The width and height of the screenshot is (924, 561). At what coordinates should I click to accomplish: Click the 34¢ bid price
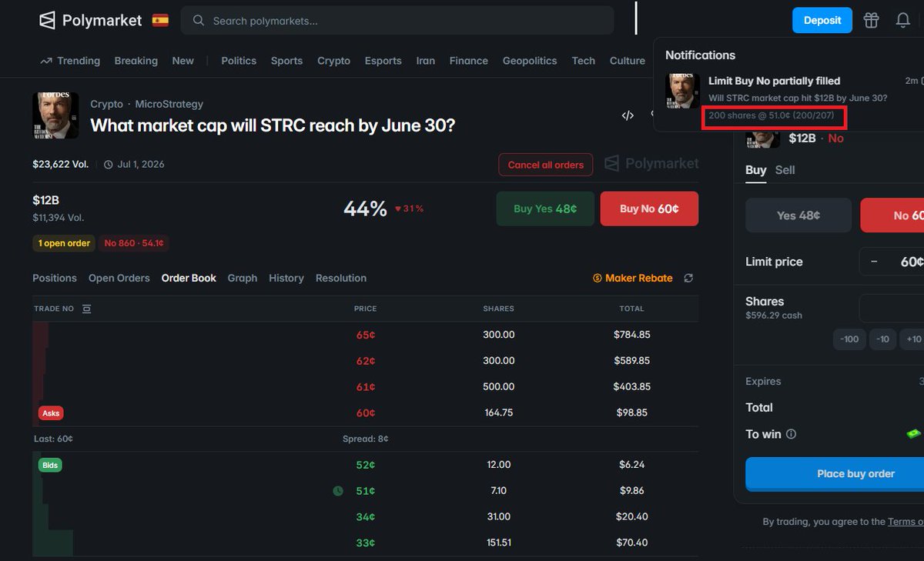[366, 516]
